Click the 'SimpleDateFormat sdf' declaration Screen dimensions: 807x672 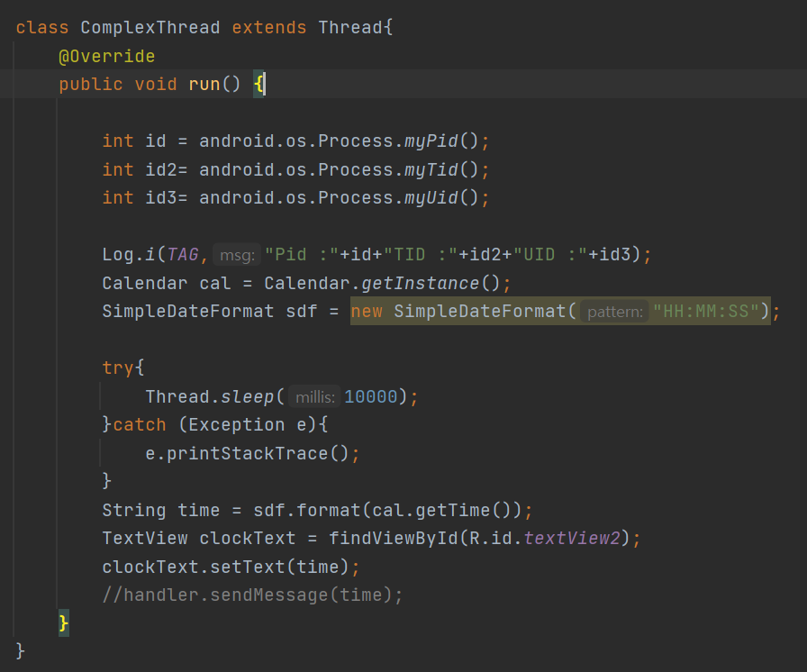(209, 311)
